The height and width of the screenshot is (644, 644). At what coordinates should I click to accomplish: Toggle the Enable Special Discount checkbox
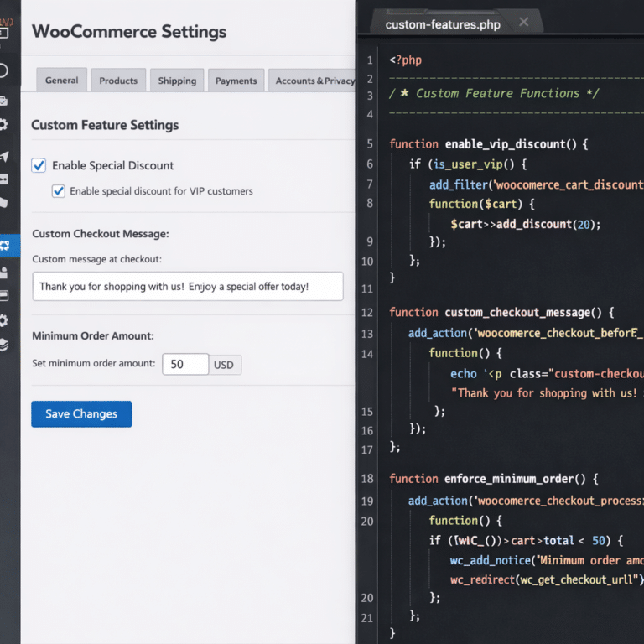(39, 165)
